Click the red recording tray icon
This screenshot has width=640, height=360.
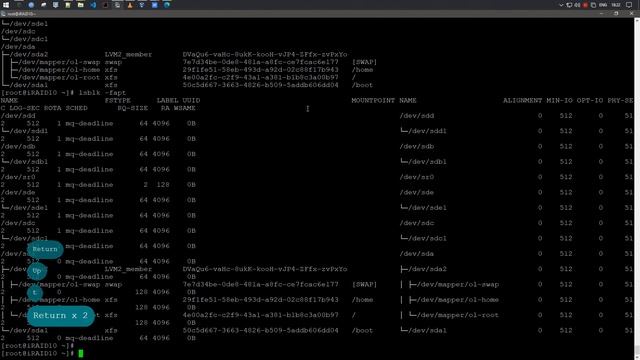585,5
